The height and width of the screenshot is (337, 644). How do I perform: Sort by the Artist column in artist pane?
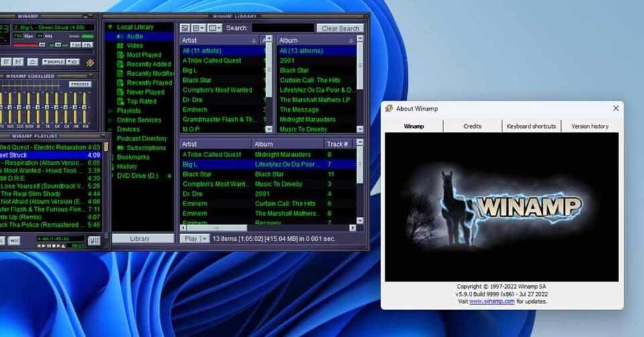pos(220,40)
